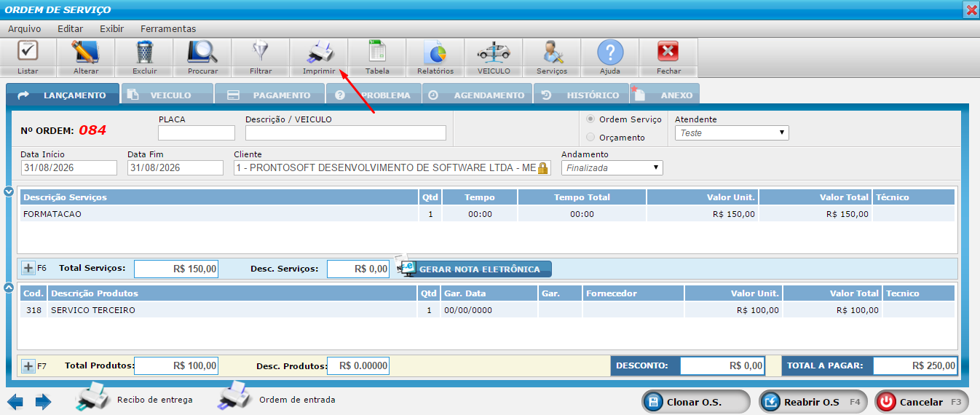980x415 pixels.
Task: Open the Andamento Finalizada dropdown
Action: tap(612, 167)
